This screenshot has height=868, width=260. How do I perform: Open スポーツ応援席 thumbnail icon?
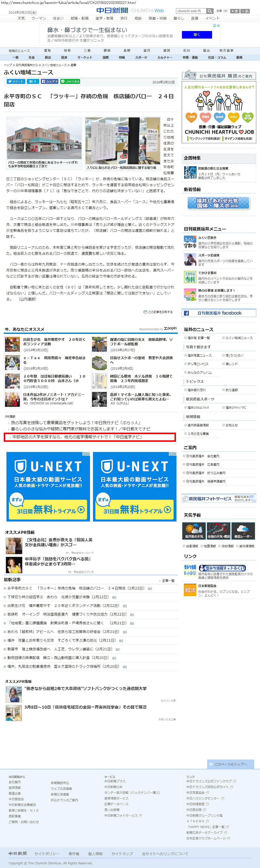(190, 259)
